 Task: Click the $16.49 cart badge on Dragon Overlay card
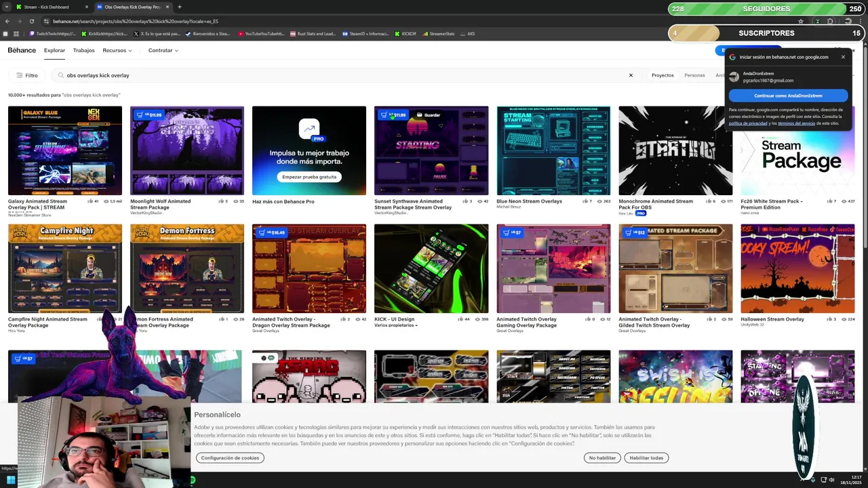point(271,232)
